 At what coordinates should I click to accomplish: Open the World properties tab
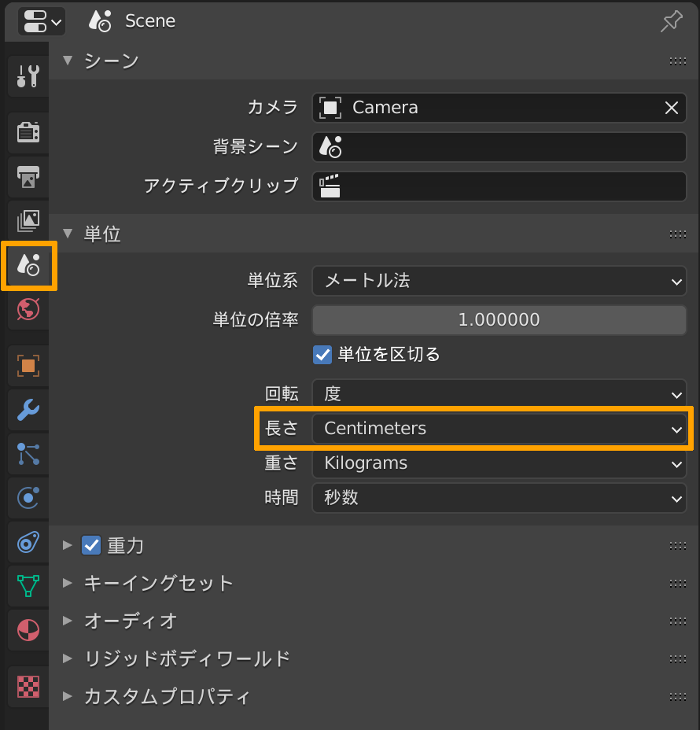pos(28,309)
